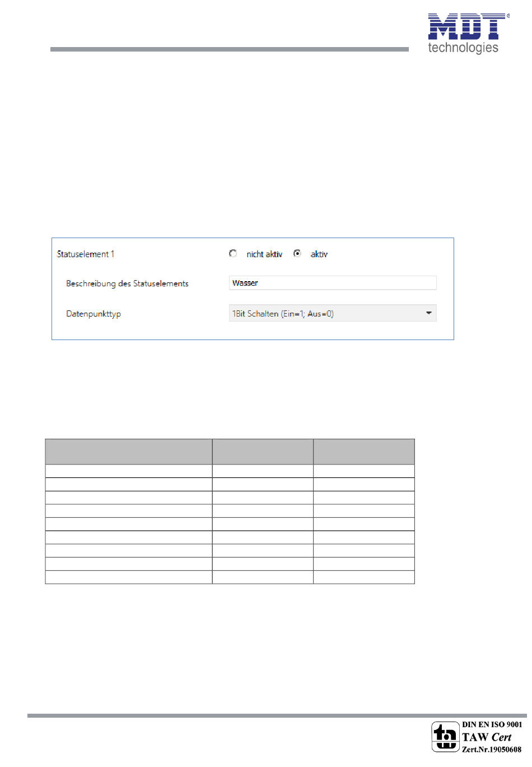Click the gray header bar at page top

pos(229,49)
